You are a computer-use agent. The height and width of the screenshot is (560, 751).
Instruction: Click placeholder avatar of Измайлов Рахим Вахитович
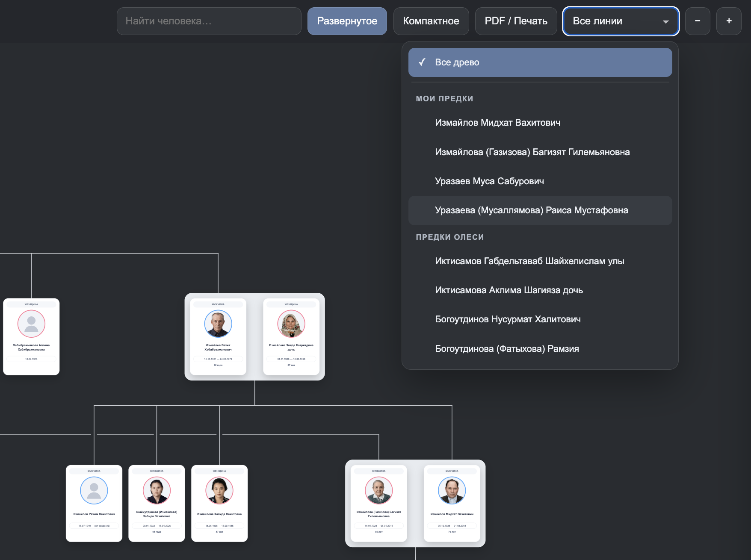pyautogui.click(x=94, y=490)
